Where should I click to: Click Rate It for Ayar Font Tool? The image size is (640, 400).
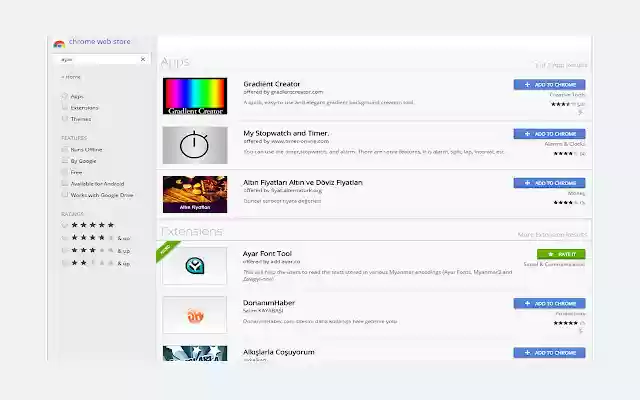coord(561,254)
